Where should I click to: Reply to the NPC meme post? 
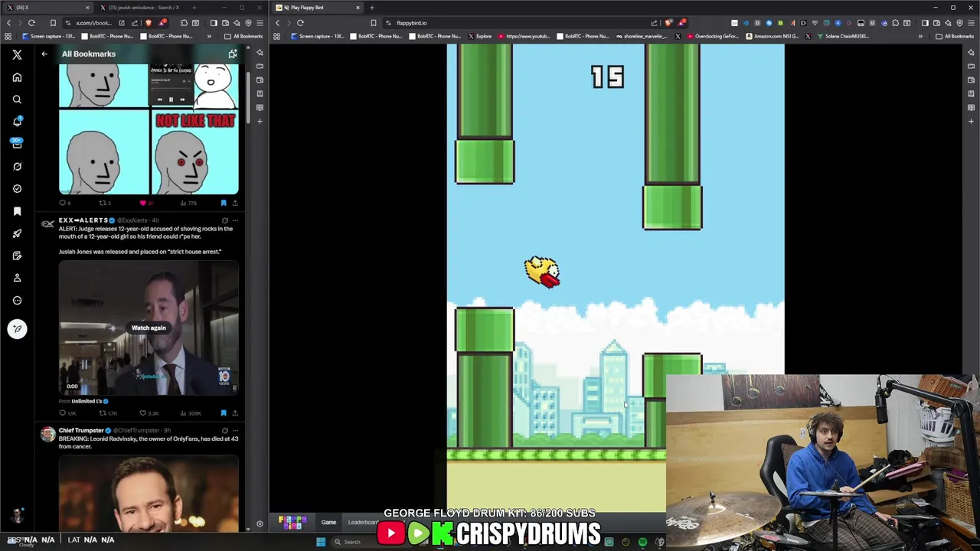(64, 203)
